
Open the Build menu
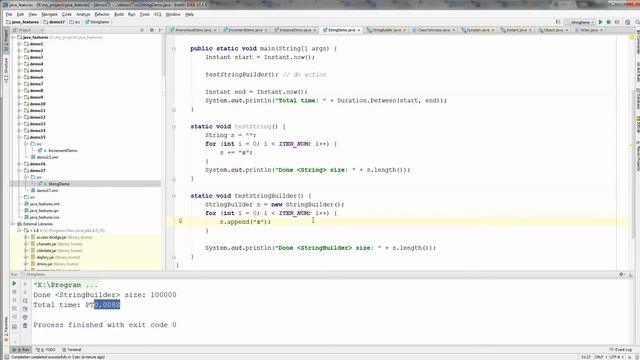[119, 14]
